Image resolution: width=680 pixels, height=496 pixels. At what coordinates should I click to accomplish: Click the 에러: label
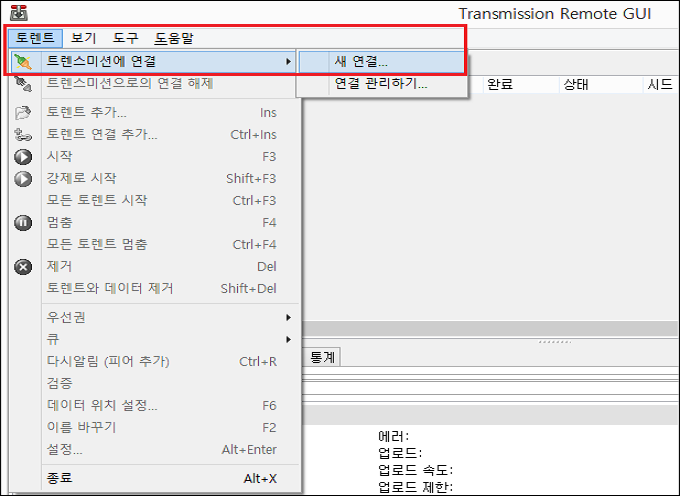click(x=393, y=436)
